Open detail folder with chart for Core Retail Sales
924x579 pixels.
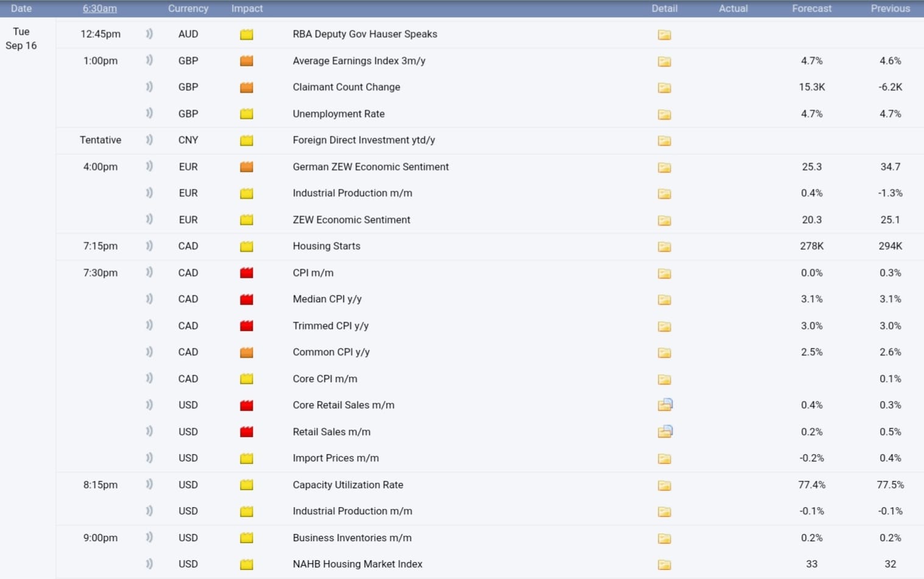[x=665, y=405]
